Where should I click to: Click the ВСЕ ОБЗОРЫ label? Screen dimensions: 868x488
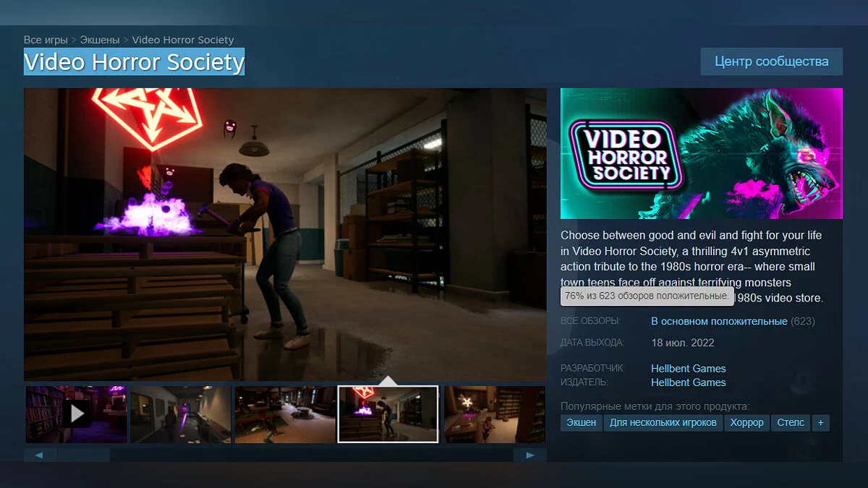[590, 321]
